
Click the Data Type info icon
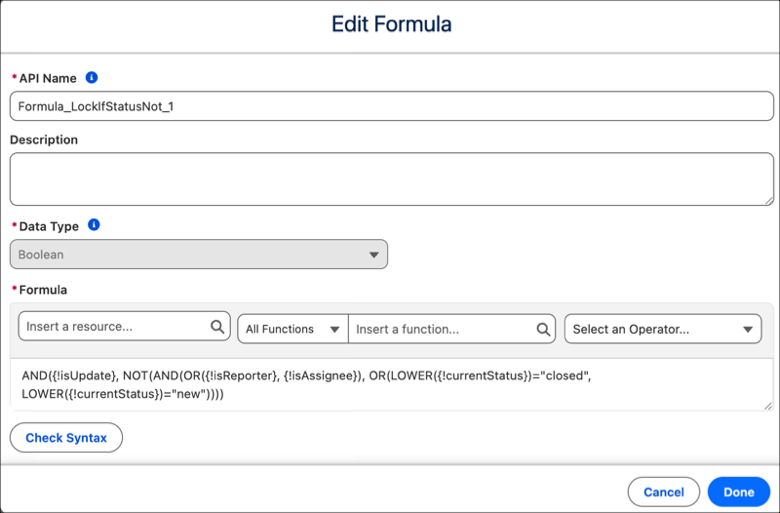point(94,225)
